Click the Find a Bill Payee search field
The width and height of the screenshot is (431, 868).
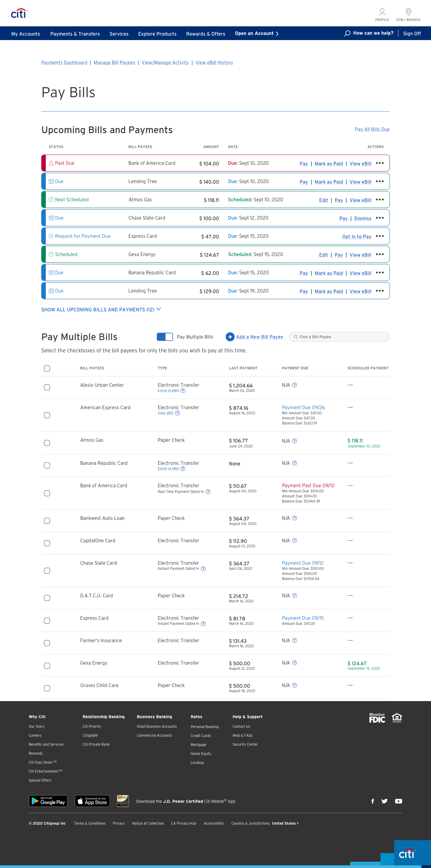[x=339, y=336]
